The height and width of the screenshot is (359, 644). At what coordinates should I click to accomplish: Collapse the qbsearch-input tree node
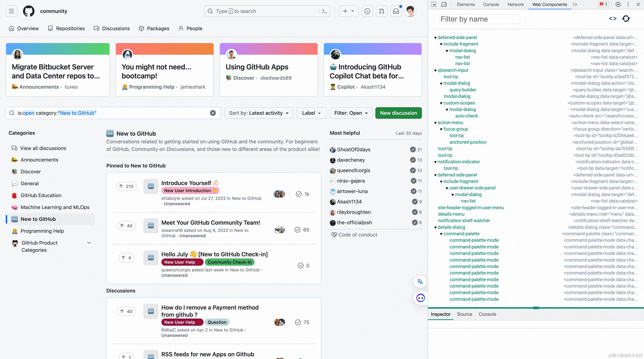pos(435,70)
